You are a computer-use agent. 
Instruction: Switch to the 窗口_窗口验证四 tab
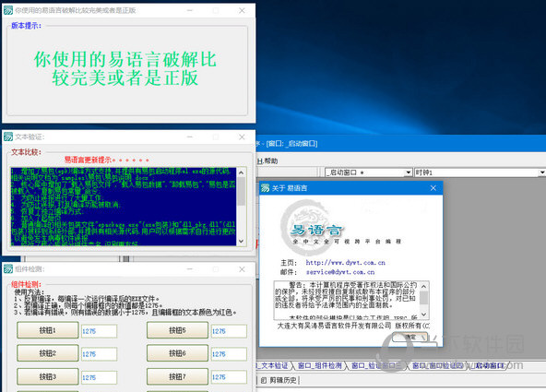point(437,365)
